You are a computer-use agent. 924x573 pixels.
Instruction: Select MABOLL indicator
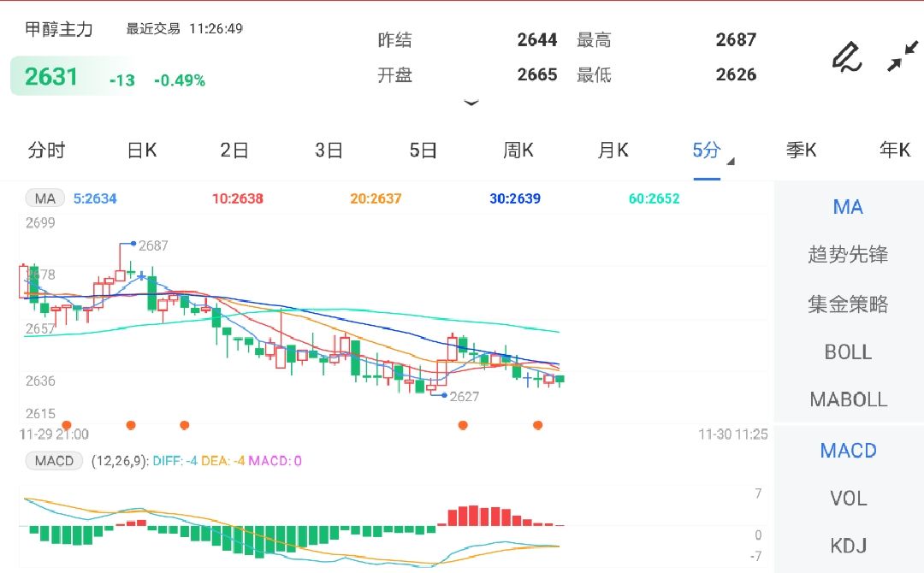[848, 400]
